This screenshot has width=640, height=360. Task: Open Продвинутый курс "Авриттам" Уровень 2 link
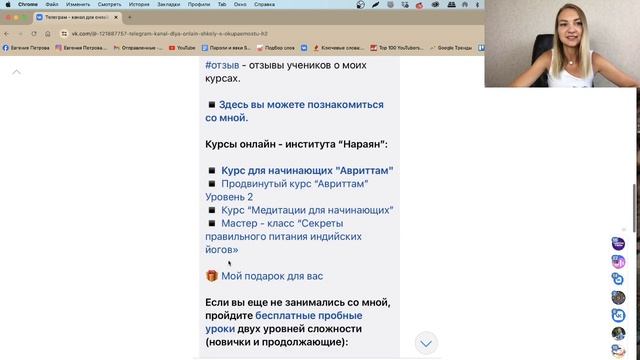pos(287,190)
